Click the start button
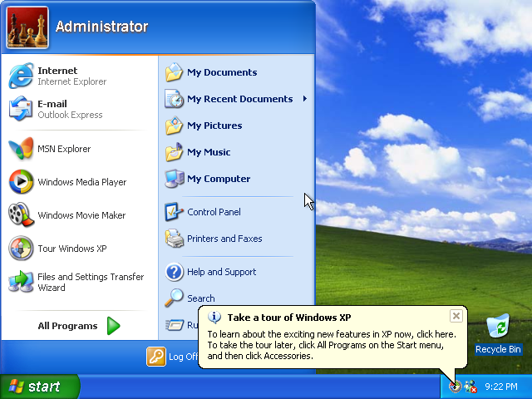 click(40, 387)
